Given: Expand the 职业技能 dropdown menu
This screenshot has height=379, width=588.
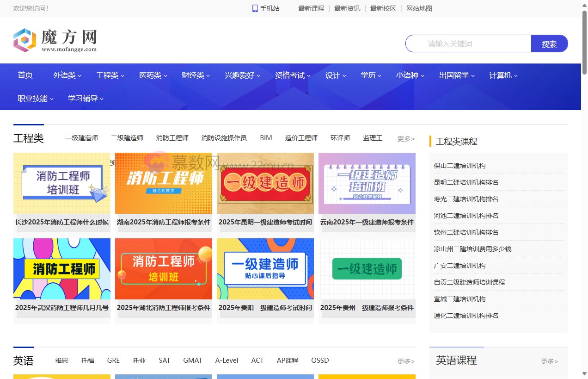Looking at the screenshot, I should coord(35,98).
